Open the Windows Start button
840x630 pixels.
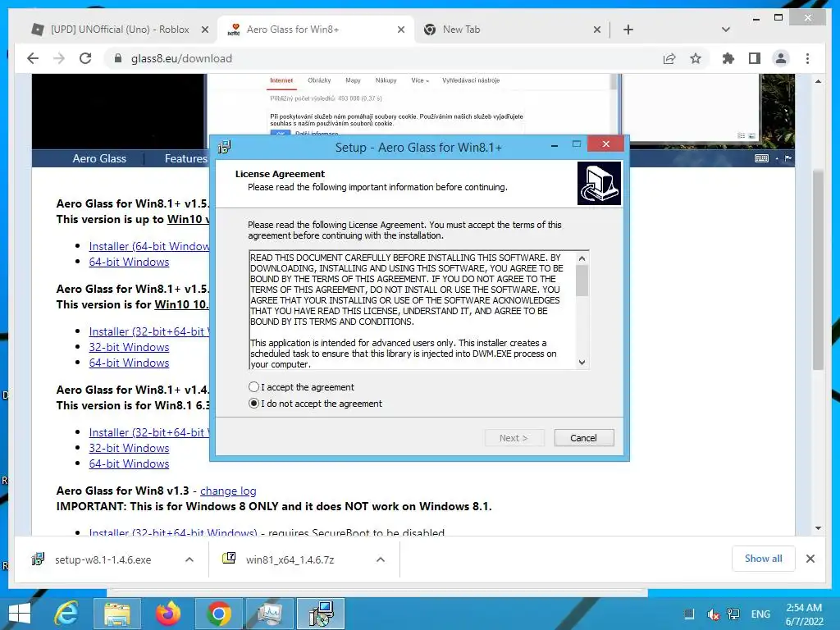[x=20, y=614]
